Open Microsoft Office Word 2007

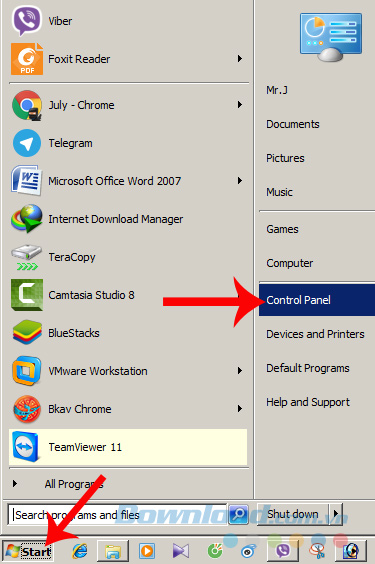point(129,181)
